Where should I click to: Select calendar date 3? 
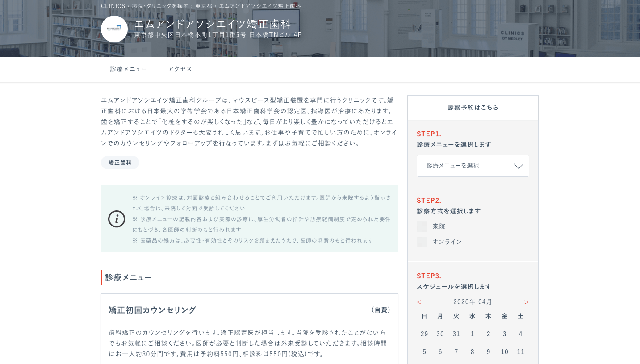click(505, 334)
